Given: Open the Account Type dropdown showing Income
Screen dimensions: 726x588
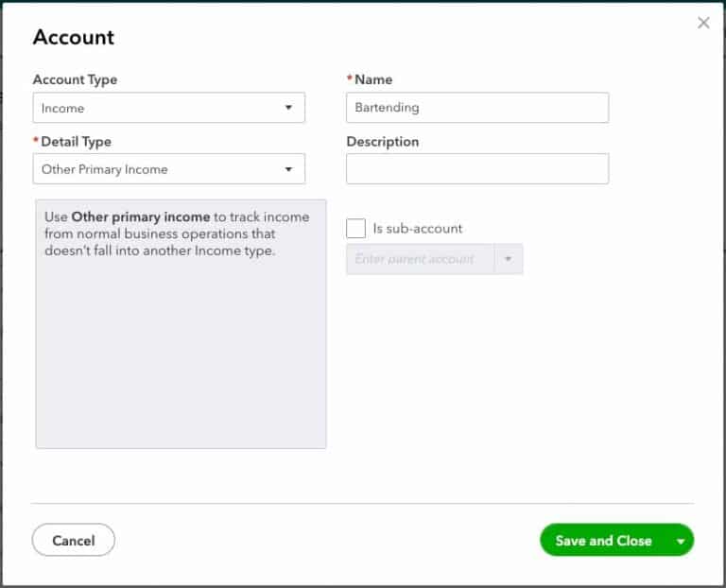Looking at the screenshot, I should (169, 108).
